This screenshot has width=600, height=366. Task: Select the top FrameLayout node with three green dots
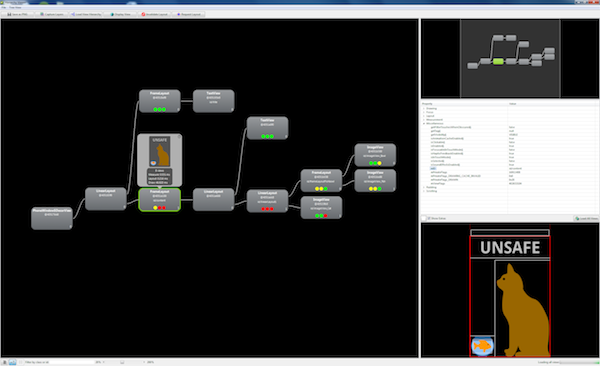click(160, 101)
